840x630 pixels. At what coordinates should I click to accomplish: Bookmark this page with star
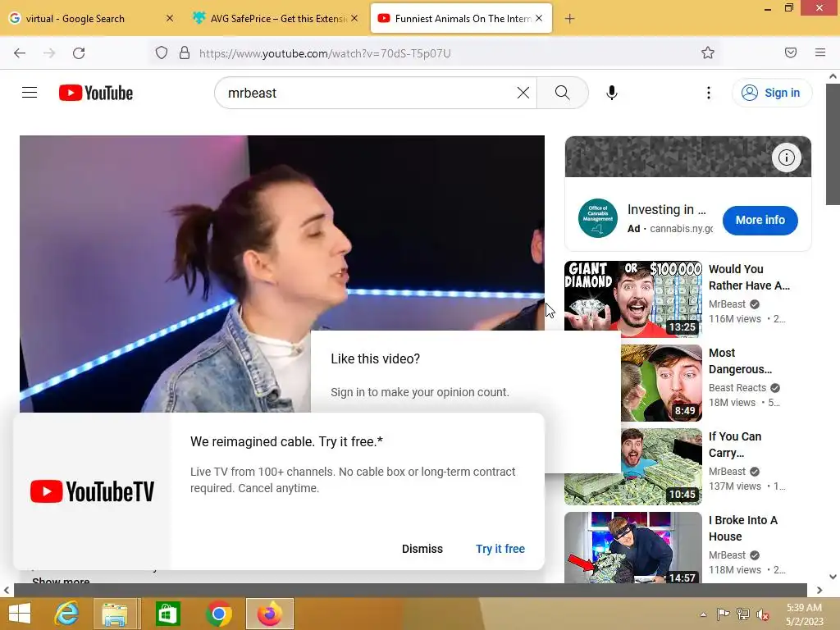(x=708, y=52)
